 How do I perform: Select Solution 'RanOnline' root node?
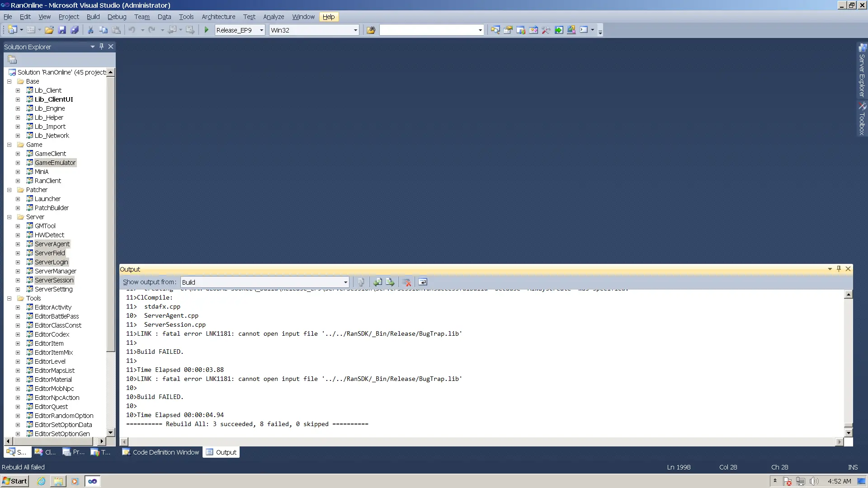click(x=62, y=72)
